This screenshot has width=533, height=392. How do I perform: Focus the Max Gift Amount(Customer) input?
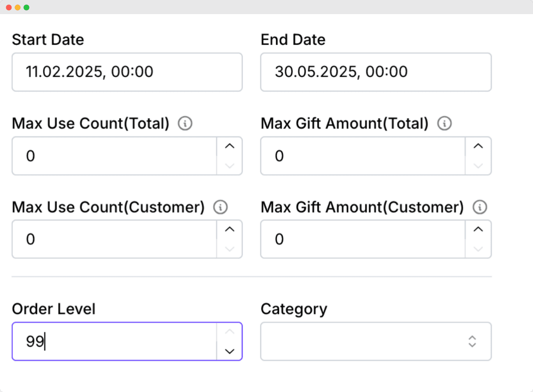(x=363, y=239)
